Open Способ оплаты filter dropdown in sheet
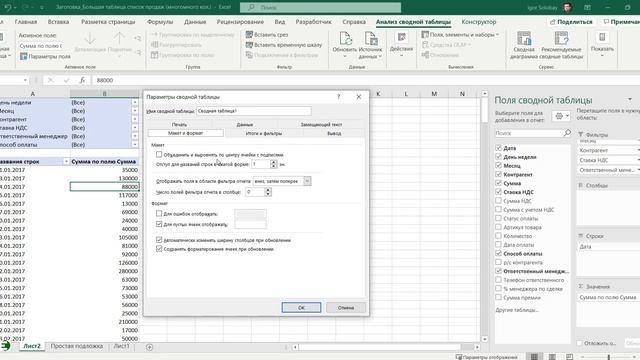 tap(135, 144)
